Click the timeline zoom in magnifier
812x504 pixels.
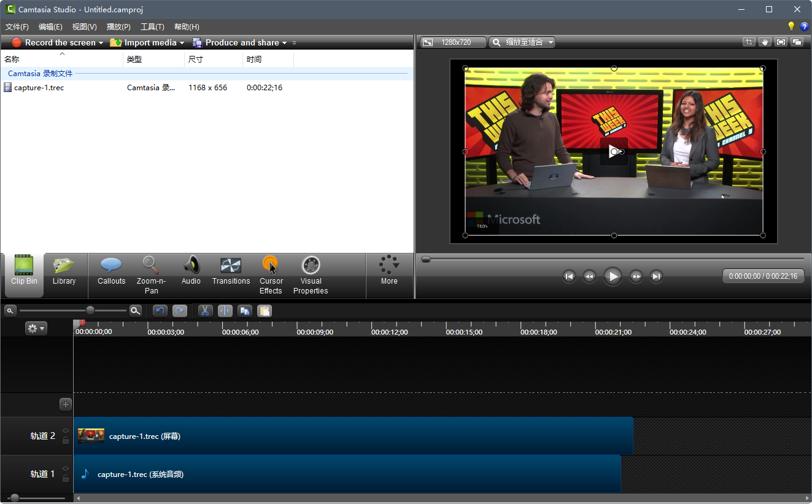click(x=136, y=311)
